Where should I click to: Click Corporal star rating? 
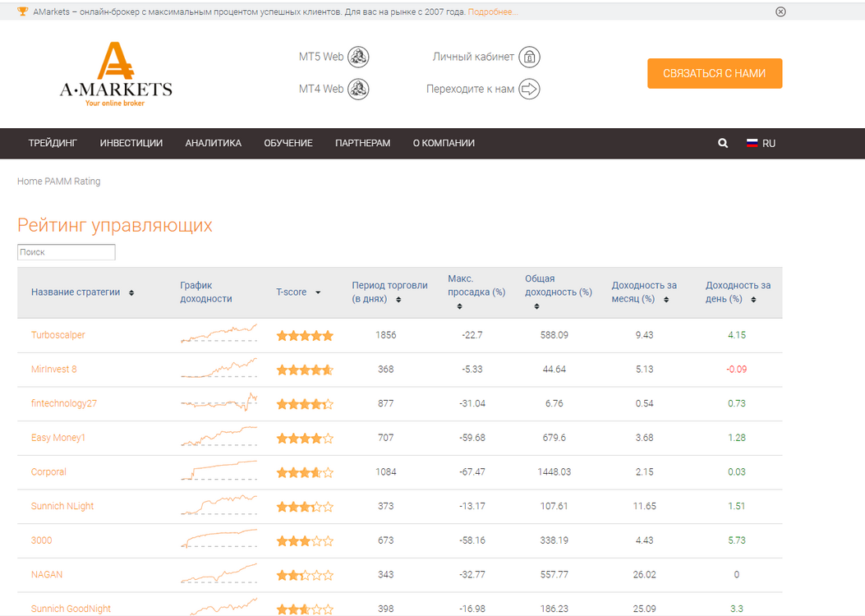click(x=305, y=472)
